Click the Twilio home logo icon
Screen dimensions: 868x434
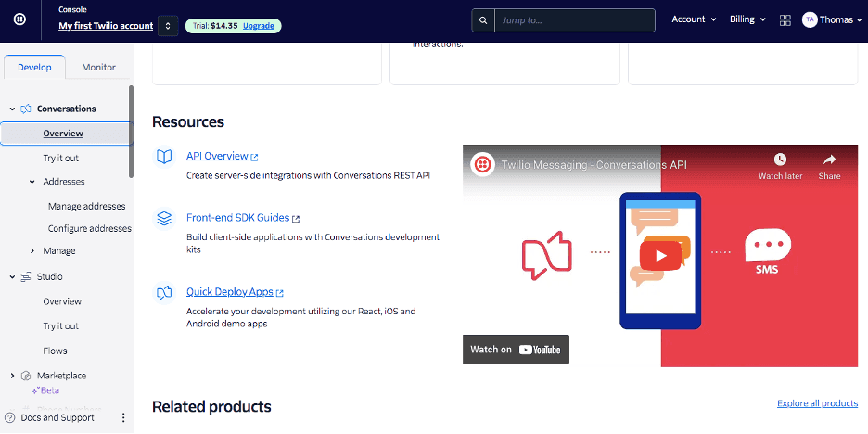pyautogui.click(x=20, y=19)
